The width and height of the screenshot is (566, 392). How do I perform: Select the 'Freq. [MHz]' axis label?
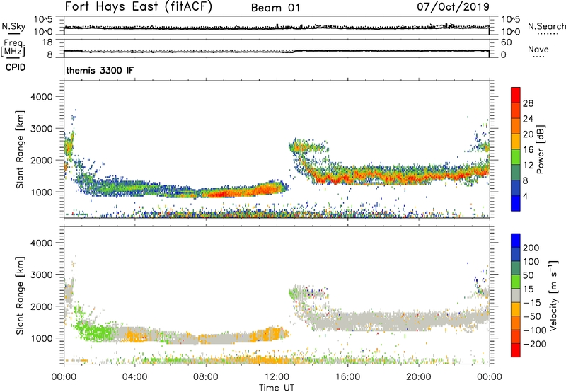[13, 48]
